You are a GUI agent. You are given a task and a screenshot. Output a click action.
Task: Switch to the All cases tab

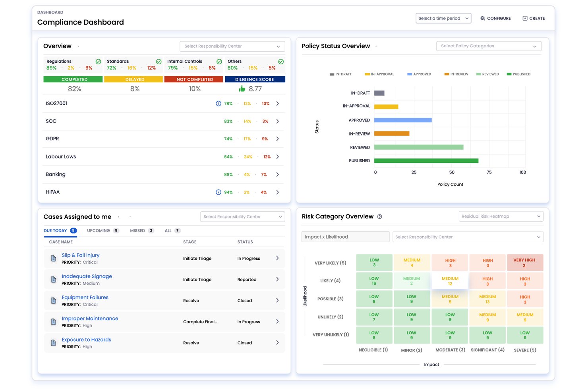pyautogui.click(x=172, y=231)
